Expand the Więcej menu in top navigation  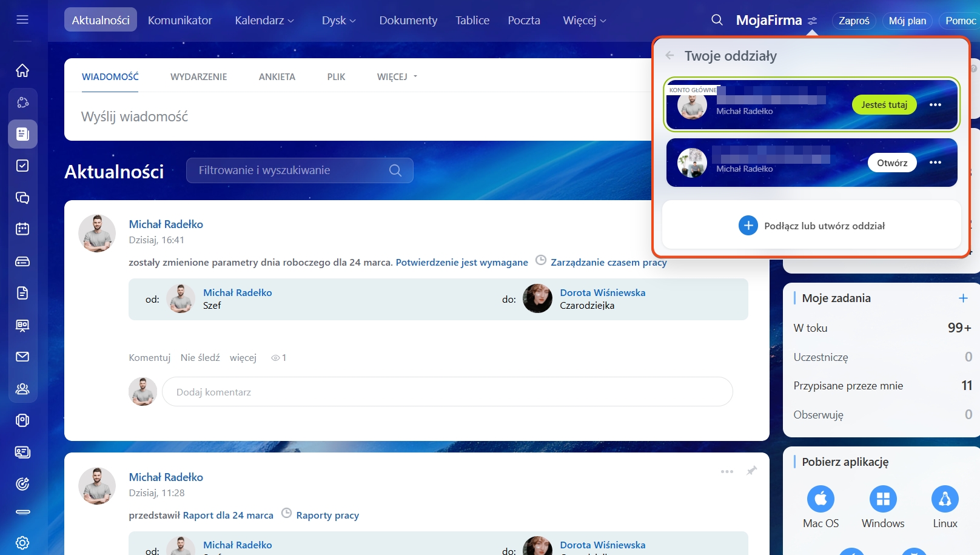(584, 21)
